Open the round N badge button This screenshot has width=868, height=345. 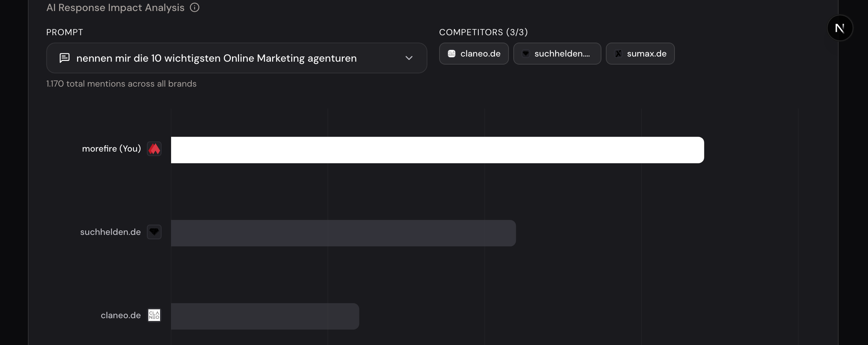[840, 28]
